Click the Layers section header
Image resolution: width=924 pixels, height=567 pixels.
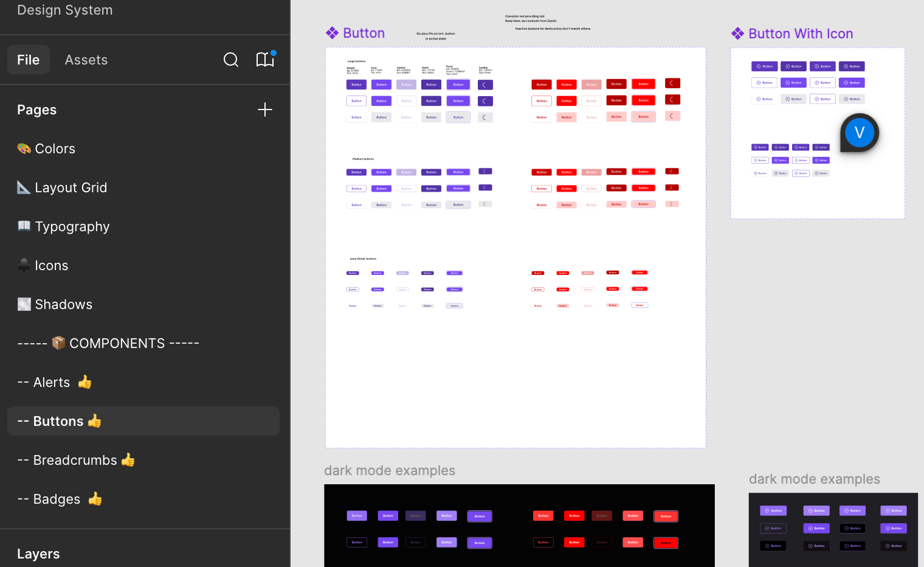pyautogui.click(x=38, y=554)
